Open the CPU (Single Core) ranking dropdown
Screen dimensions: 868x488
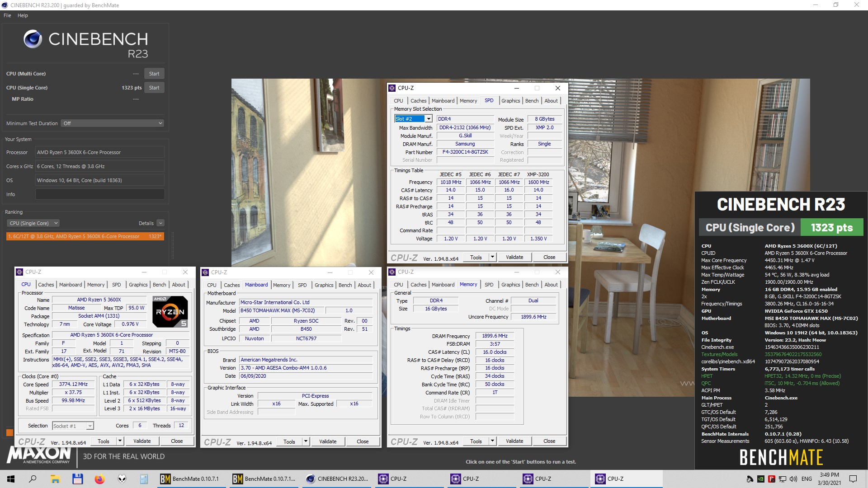click(x=33, y=223)
